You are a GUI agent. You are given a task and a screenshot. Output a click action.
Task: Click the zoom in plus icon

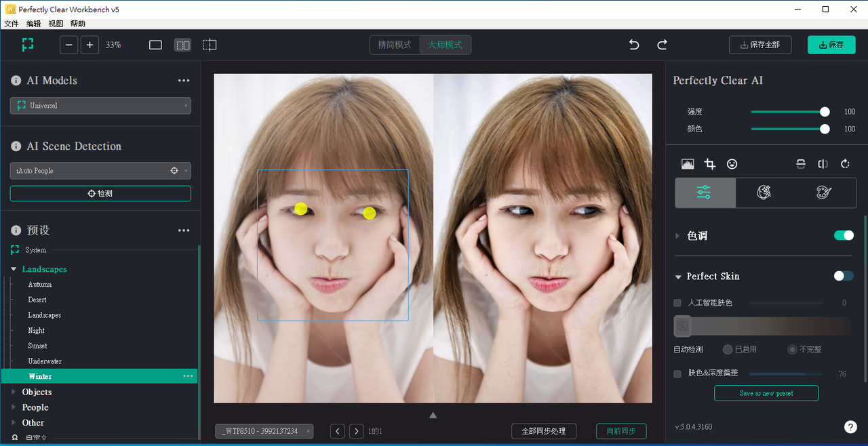90,45
